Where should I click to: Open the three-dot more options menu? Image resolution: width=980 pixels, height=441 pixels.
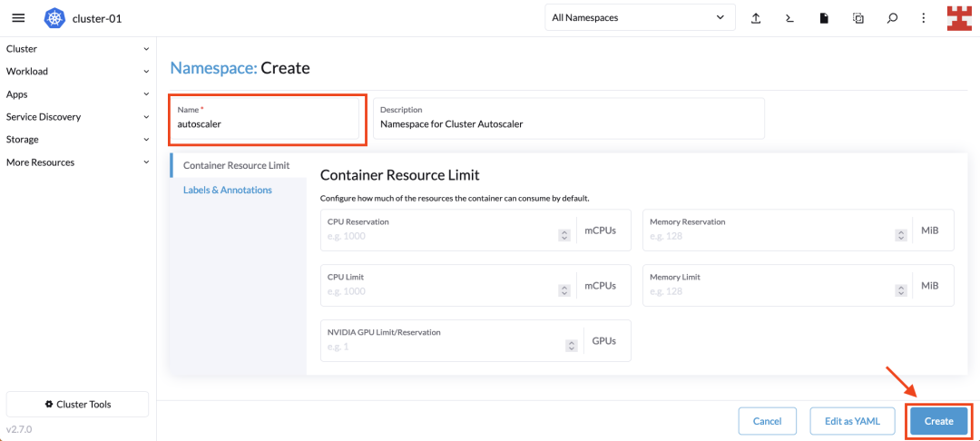923,18
